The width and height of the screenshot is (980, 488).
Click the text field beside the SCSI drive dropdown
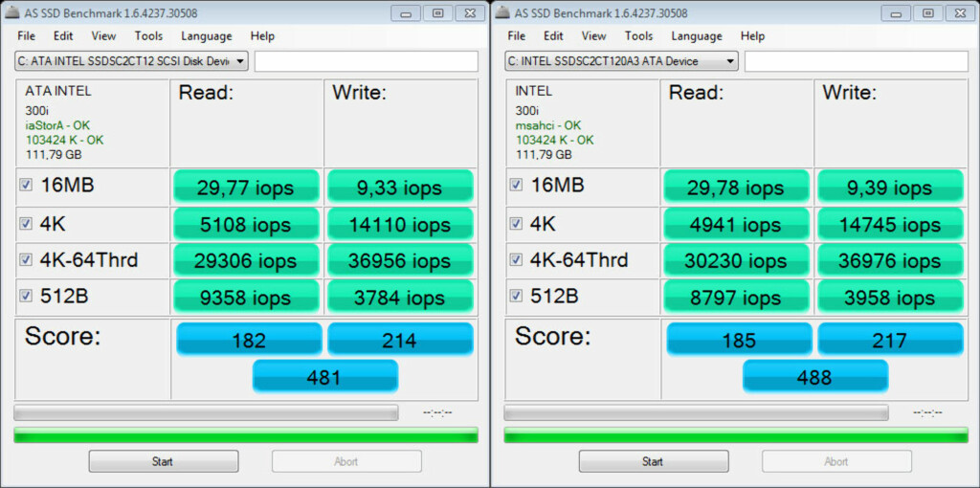click(x=367, y=61)
